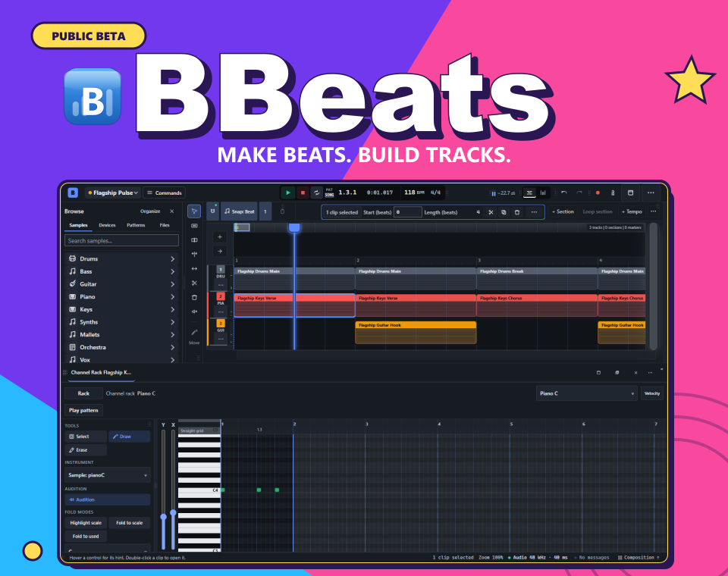
Task: Click the panel layout window icon
Action: click(630, 193)
